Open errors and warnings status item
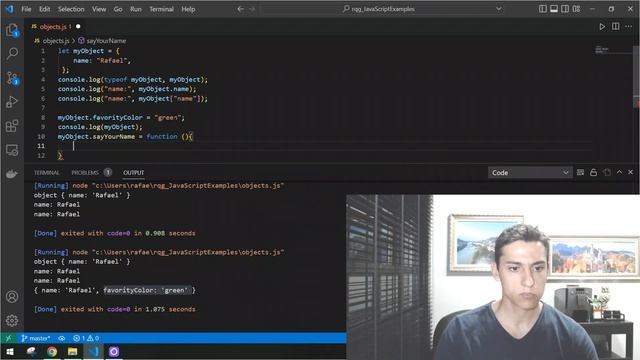 [86, 338]
